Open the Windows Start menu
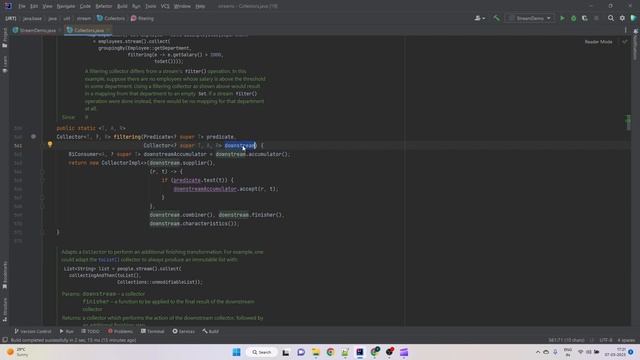640x360 pixels. [x=236, y=352]
